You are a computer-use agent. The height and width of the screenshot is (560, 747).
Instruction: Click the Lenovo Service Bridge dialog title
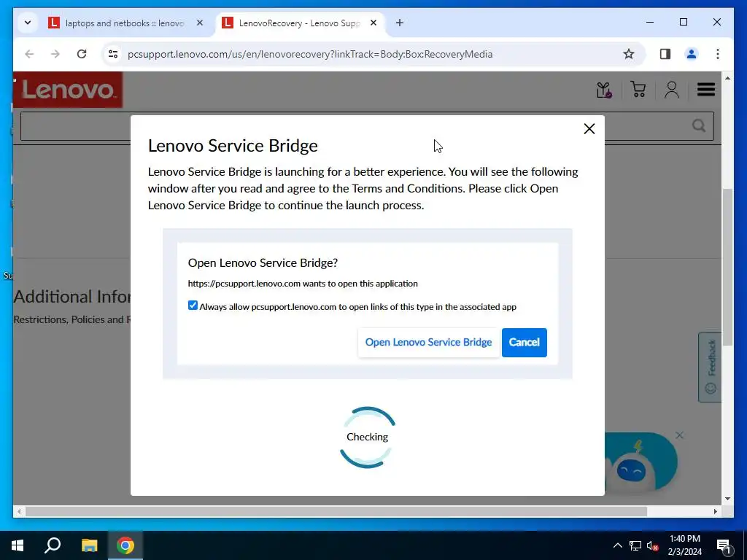coord(233,146)
